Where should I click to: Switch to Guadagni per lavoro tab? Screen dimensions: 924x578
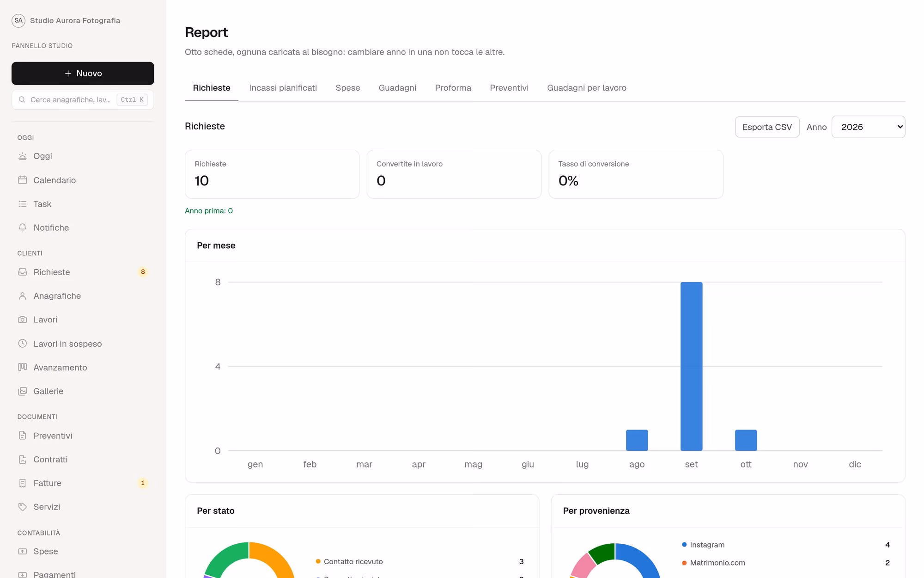pos(587,88)
